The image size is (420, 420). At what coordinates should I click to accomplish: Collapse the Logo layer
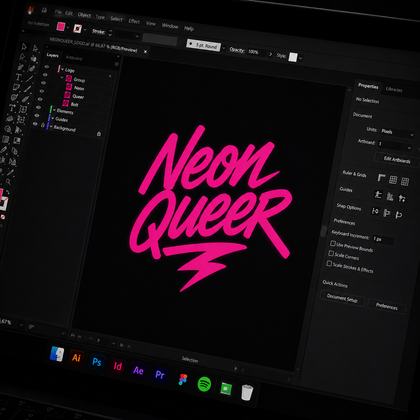tap(62, 69)
